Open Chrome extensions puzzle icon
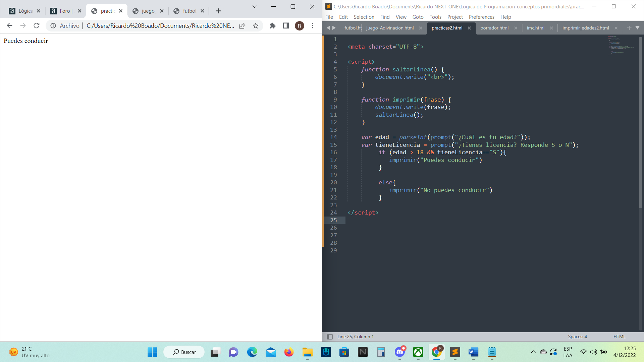The height and width of the screenshot is (362, 644). tap(272, 26)
